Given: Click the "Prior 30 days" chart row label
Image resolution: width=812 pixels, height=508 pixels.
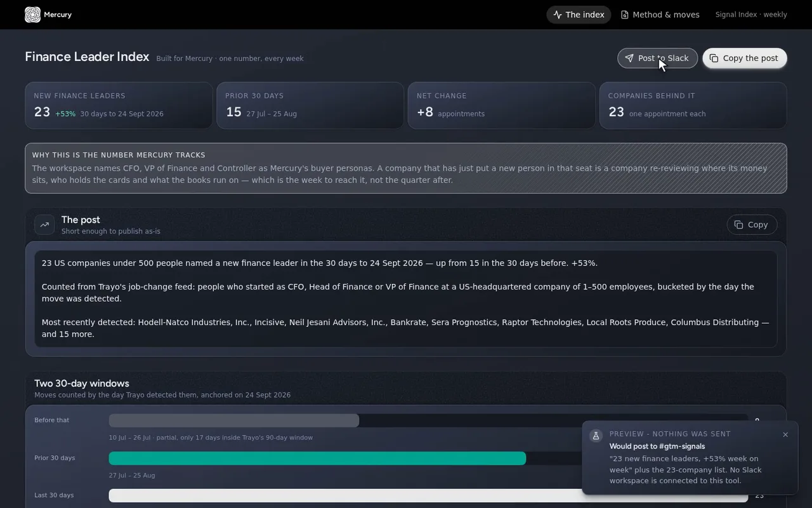Looking at the screenshot, I should point(55,458).
